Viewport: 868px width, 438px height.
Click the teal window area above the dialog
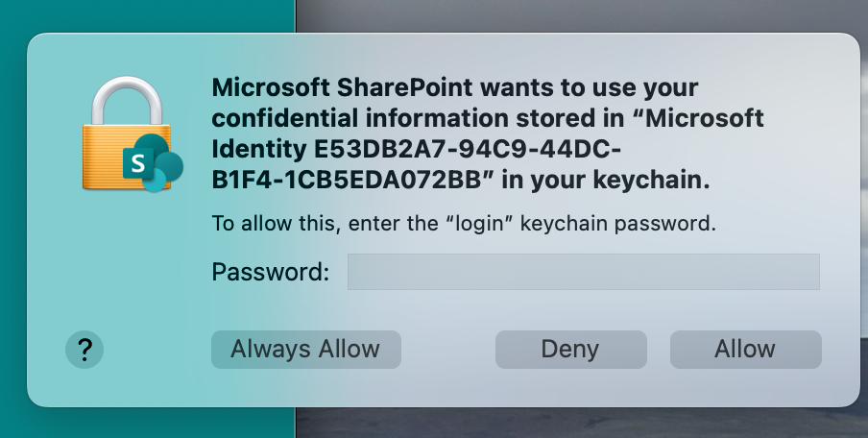pyautogui.click(x=144, y=14)
